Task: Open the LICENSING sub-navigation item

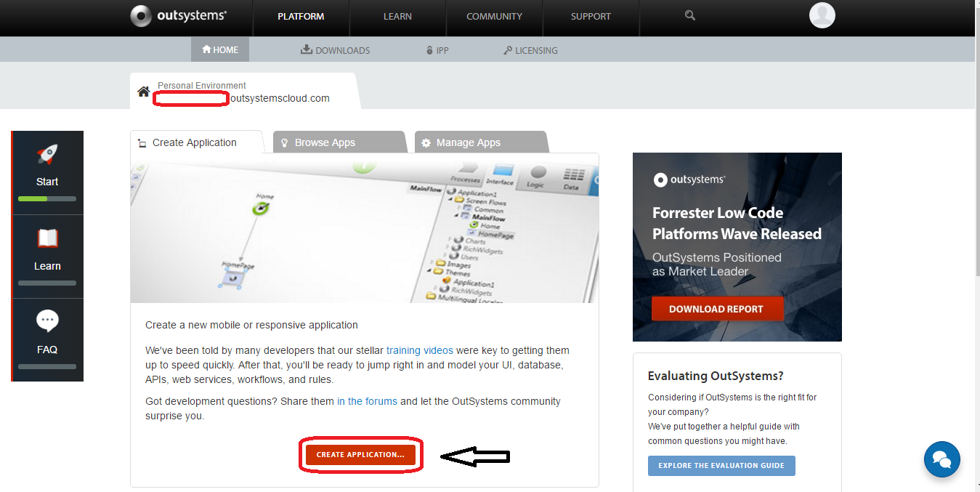Action: click(530, 50)
